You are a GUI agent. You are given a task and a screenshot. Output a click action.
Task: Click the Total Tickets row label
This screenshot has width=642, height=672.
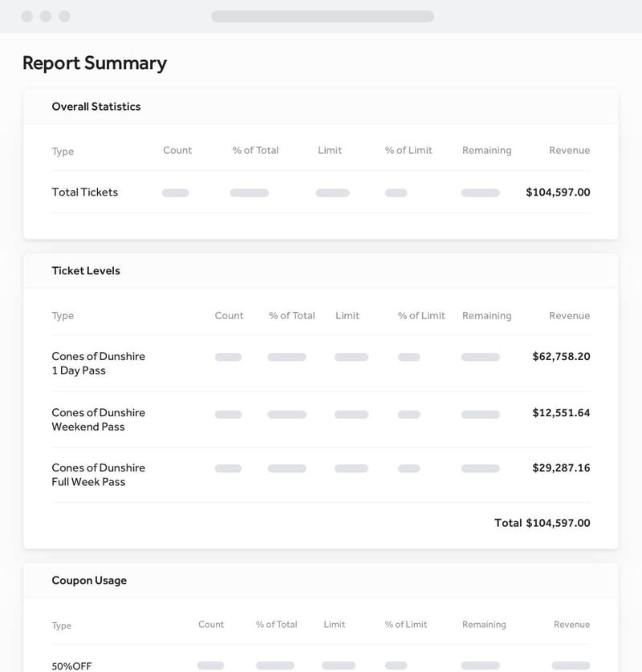(84, 192)
